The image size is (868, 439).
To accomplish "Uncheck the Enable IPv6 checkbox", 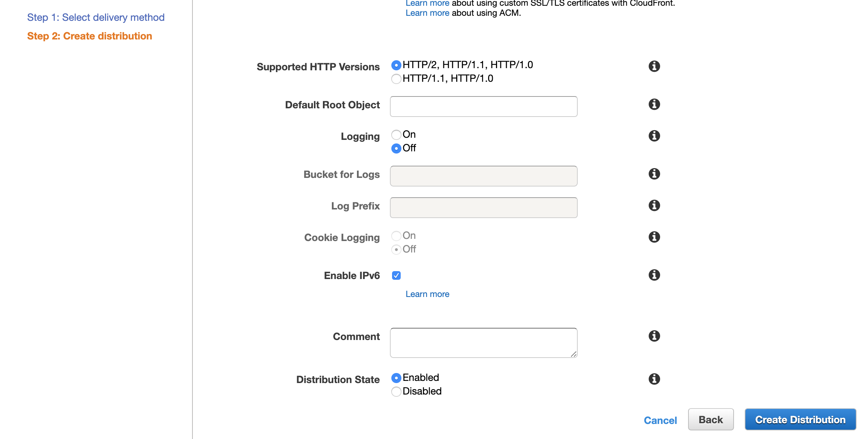I will [396, 275].
